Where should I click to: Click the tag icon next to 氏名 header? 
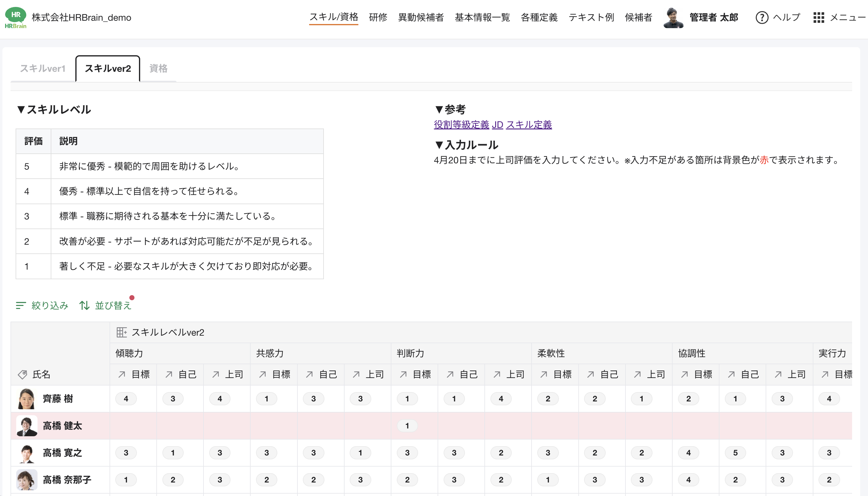(x=23, y=374)
